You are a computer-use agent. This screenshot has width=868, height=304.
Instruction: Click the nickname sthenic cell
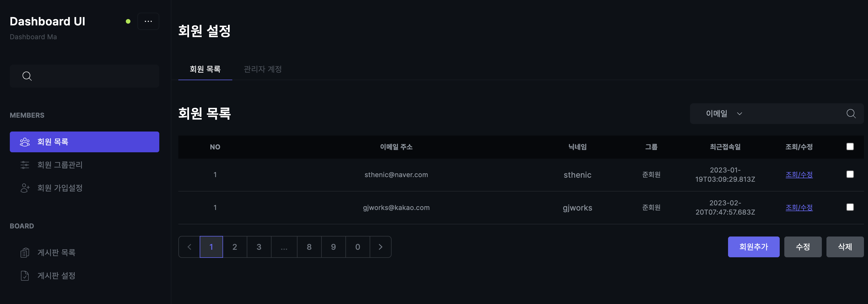(577, 175)
